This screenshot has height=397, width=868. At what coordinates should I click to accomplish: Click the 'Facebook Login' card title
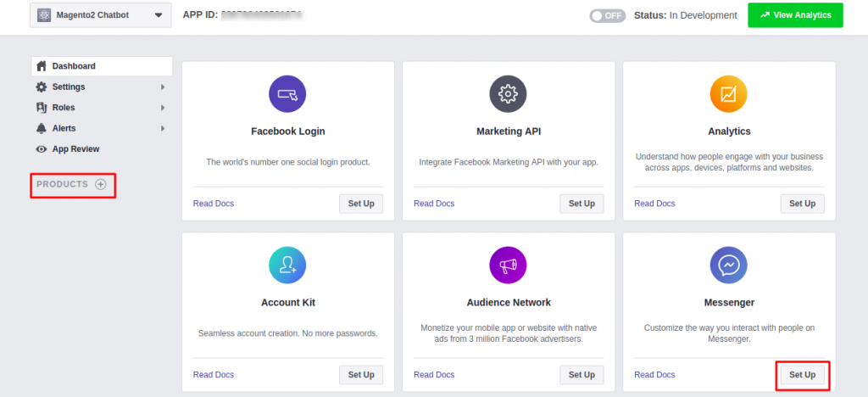(288, 131)
